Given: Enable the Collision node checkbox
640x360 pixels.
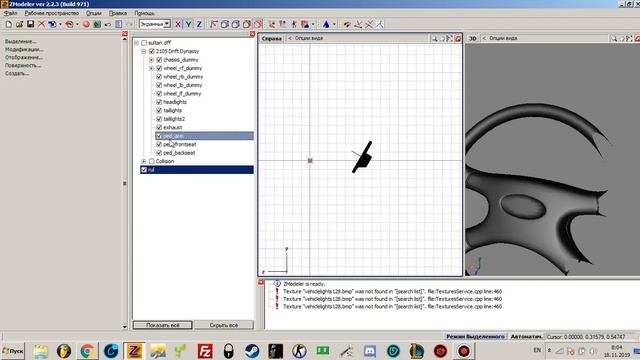Looking at the screenshot, I should point(152,162).
